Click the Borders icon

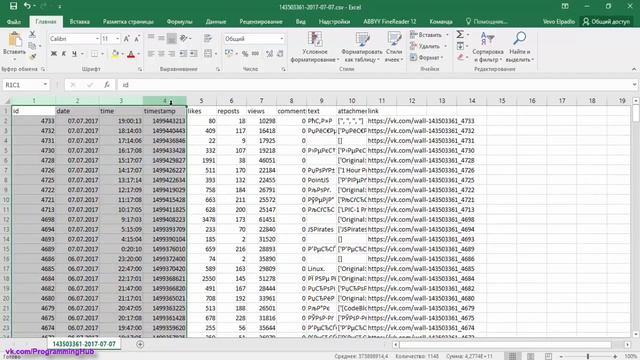[94, 54]
